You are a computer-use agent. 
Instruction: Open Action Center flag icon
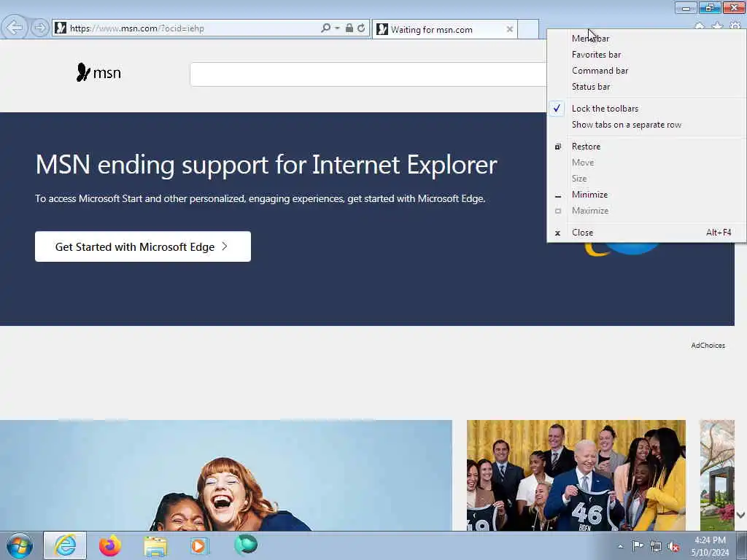coord(638,545)
